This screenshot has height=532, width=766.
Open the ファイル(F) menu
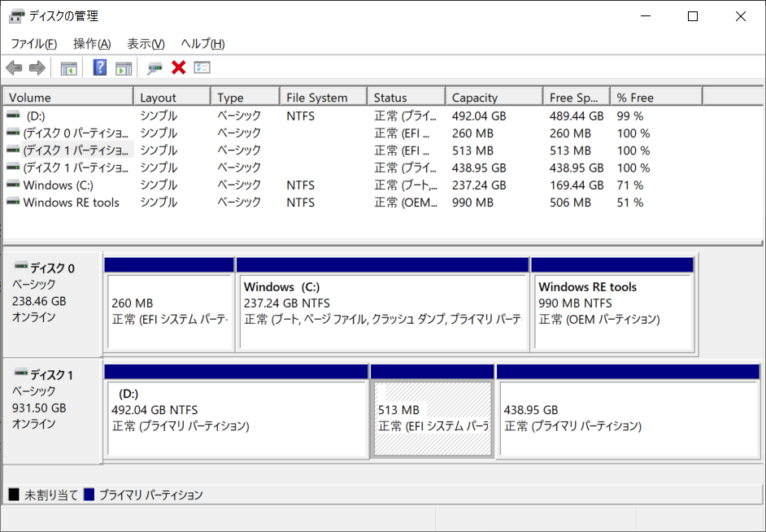pyautogui.click(x=33, y=44)
